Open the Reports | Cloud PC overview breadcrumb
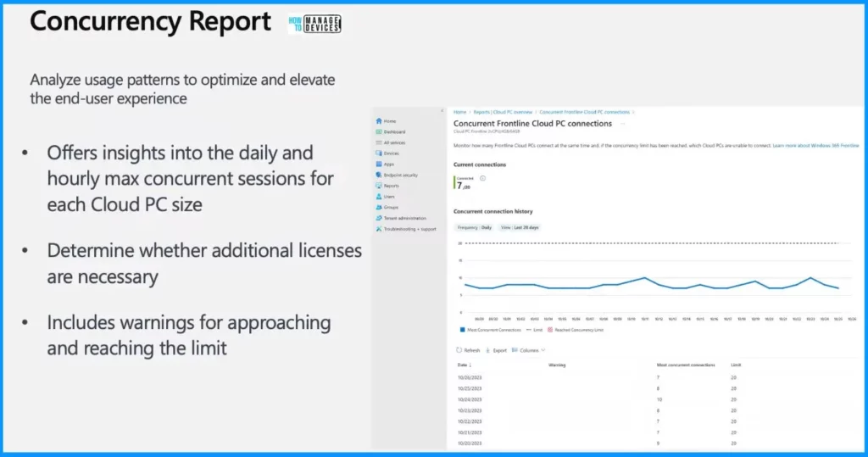868x457 pixels. [x=503, y=112]
